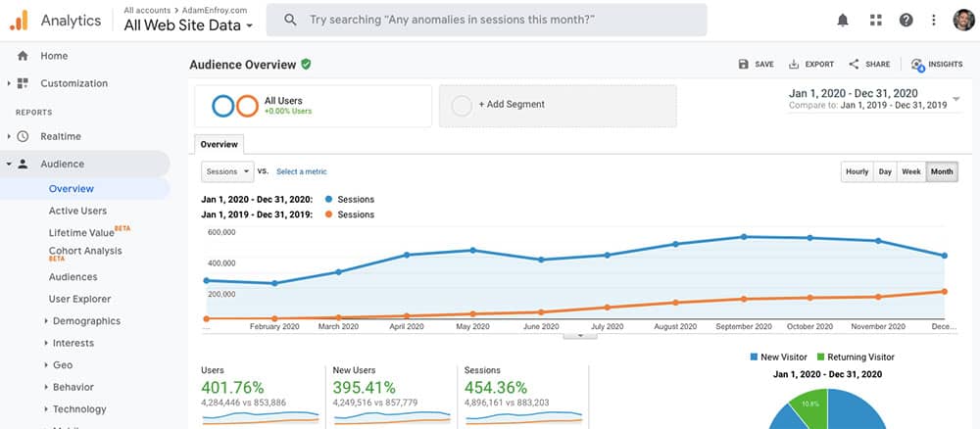The image size is (980, 429).
Task: Open the Active Users report
Action: pos(77,211)
